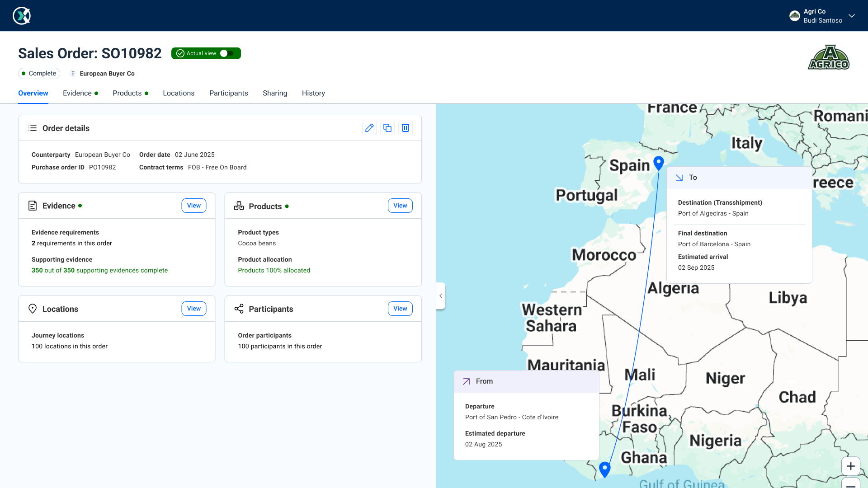This screenshot has height=488, width=868.
Task: Click the trash delete order icon
Action: click(406, 128)
